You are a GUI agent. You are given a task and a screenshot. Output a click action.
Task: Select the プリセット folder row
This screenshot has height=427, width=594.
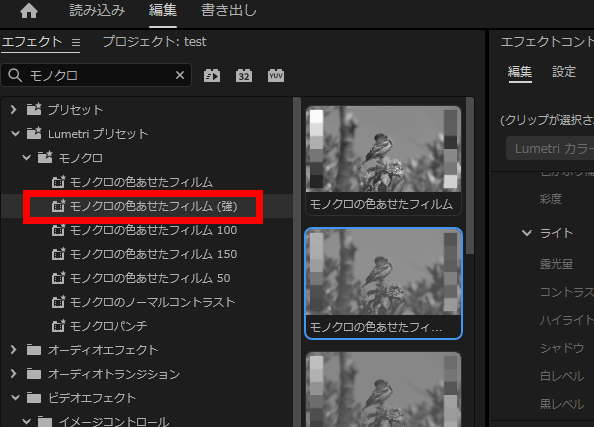(147, 109)
